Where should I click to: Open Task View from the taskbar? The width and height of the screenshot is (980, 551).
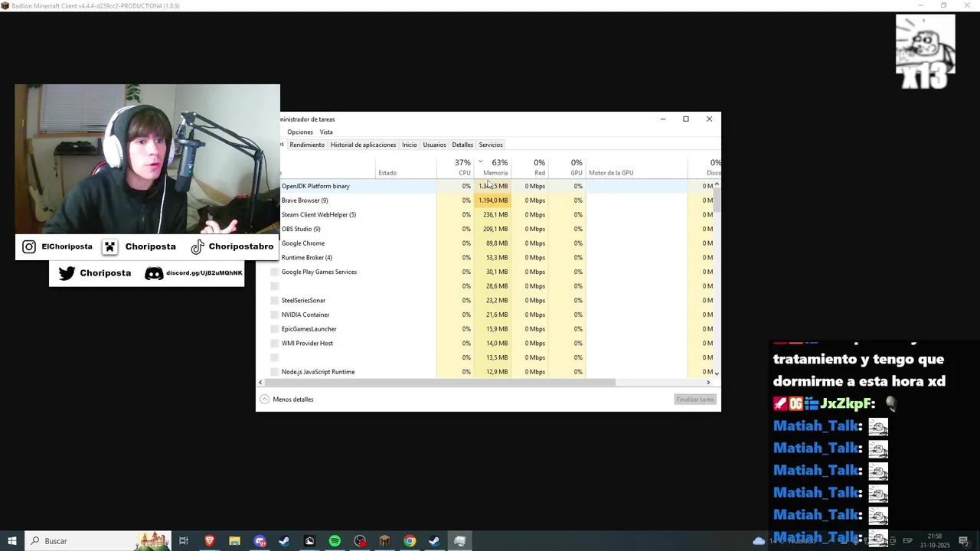tap(184, 541)
